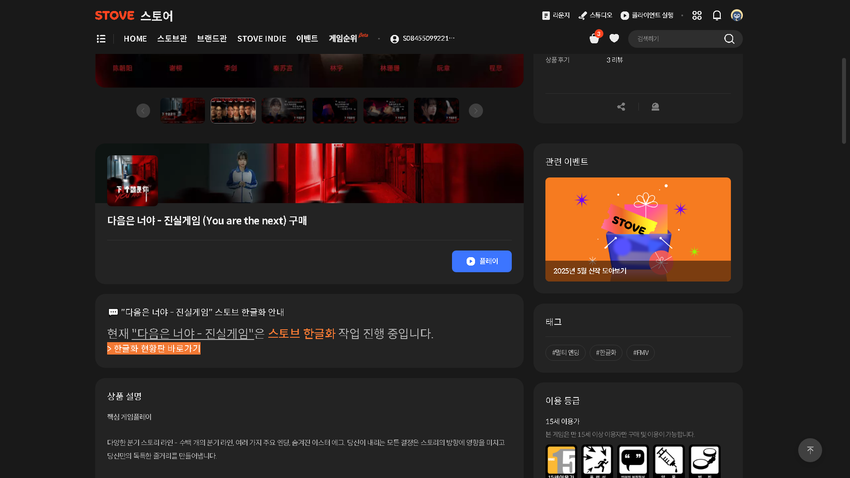Click the 상품 설명 heading
This screenshot has width=850, height=478.
124,396
